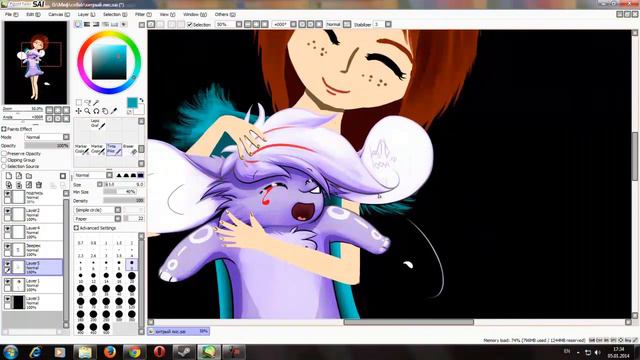Screen dimensions: 640x360
Task: Create a new linework layer
Action: pyautogui.click(x=19, y=176)
